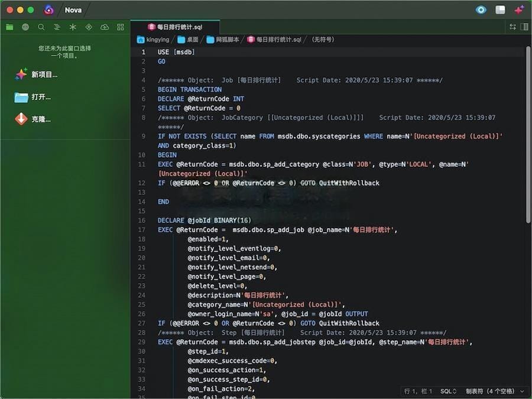Viewport: 532px width, 399px height.
Task: Open the Git diamond icon in sidebar
Action: (89, 27)
